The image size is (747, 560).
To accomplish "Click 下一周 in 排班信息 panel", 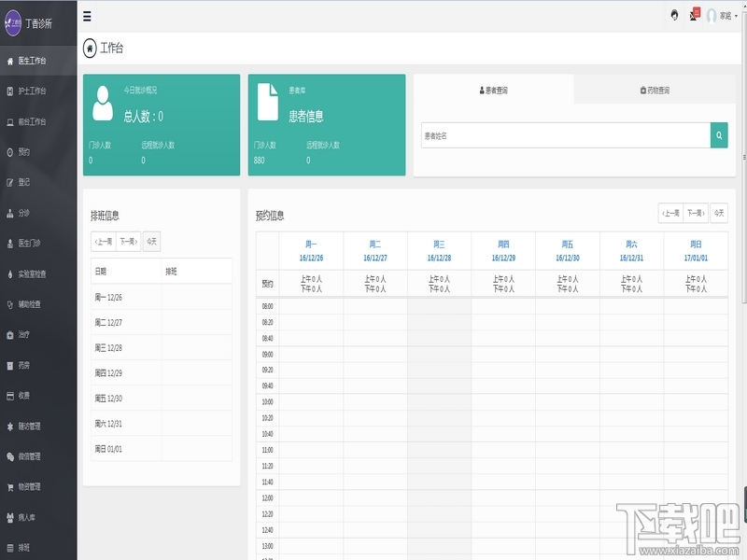I will (x=129, y=242).
